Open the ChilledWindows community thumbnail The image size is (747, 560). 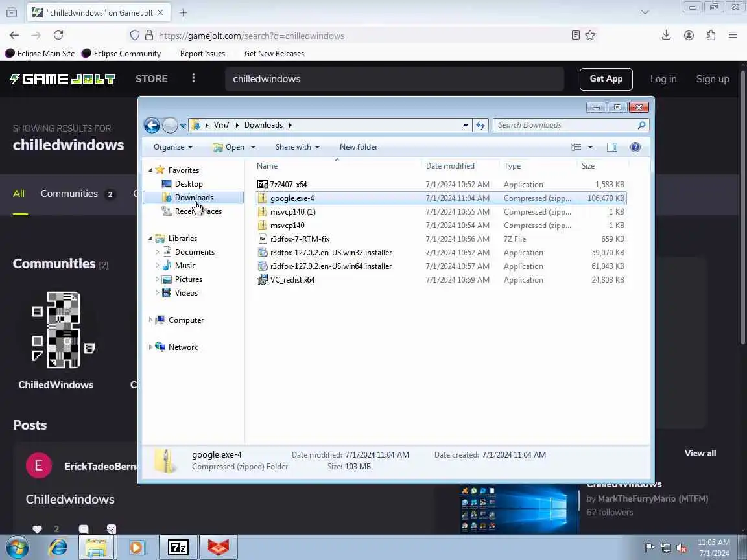[56, 331]
